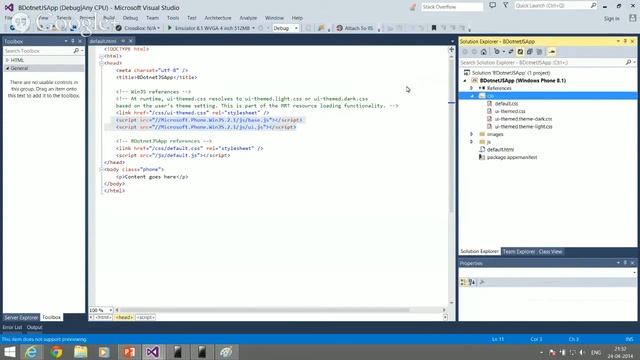Open the Window menu
Viewport: 640px width, 360px height.
274,18
